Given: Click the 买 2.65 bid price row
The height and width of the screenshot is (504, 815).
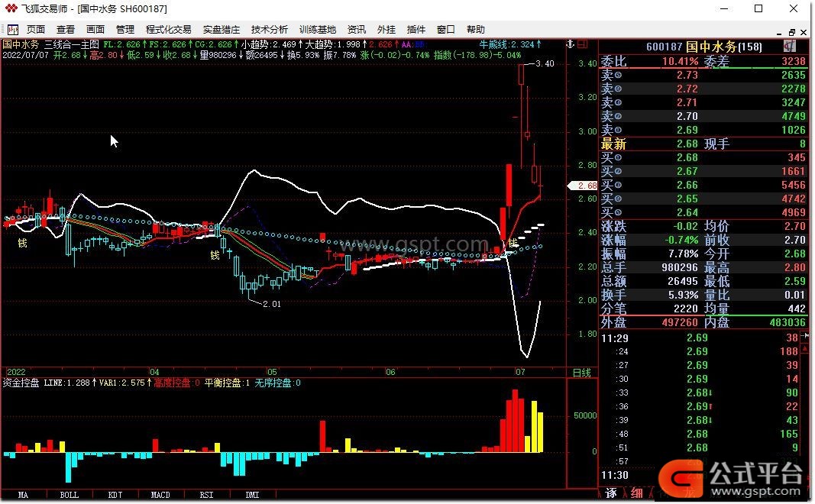Looking at the screenshot, I should click(703, 199).
